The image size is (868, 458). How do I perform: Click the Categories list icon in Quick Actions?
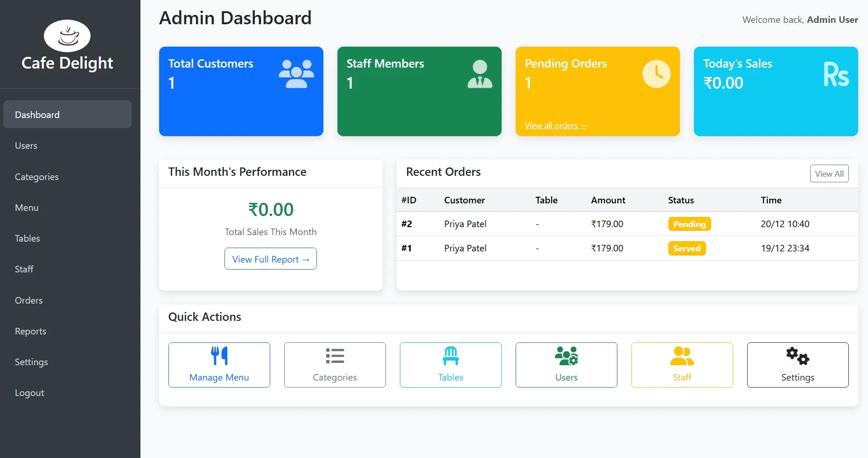click(335, 357)
